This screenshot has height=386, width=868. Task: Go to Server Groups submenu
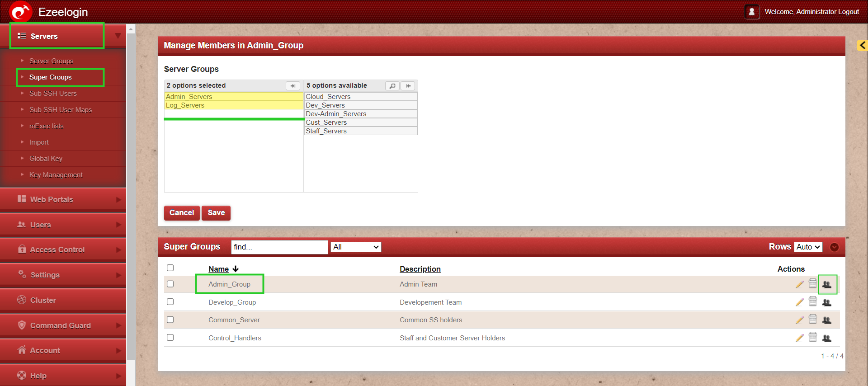point(51,61)
